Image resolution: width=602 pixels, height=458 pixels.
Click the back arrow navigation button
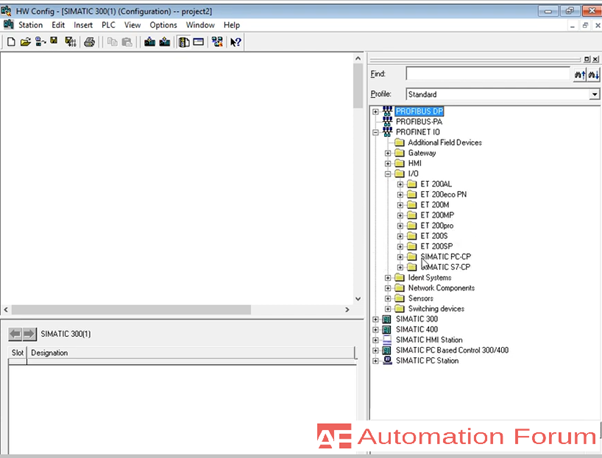(15, 334)
